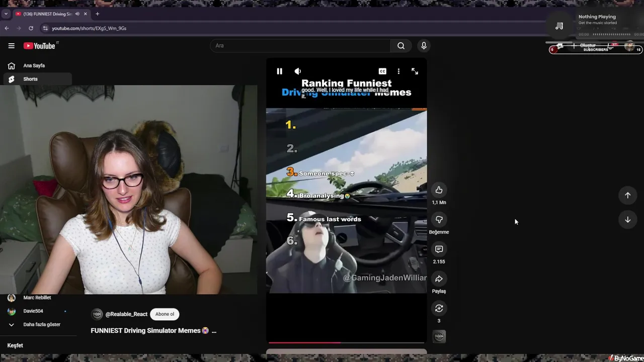Reload the page with the refresh icon
Screen dimensions: 644x362
tap(31, 28)
